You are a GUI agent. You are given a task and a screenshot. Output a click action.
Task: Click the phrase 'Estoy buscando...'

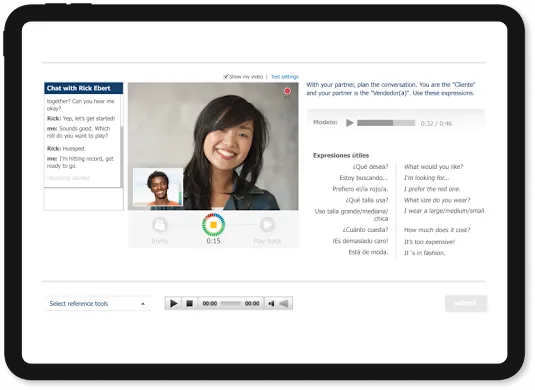(x=364, y=178)
